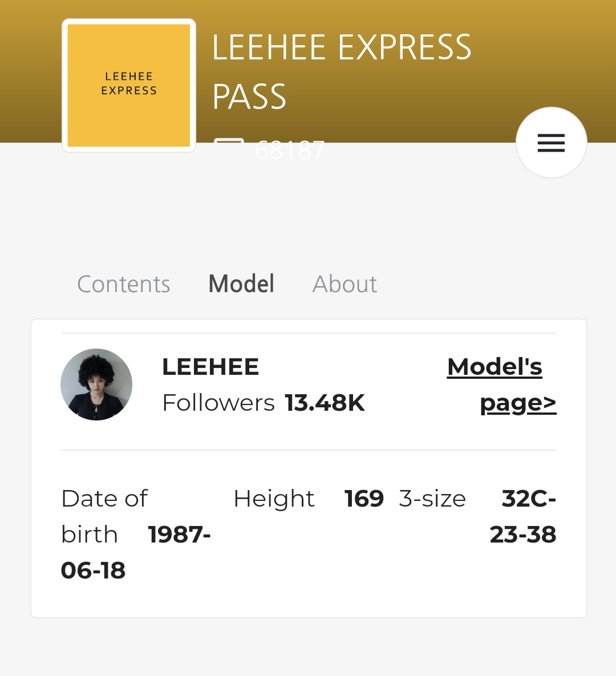Screen dimensions: 616x676
Task: Switch to the Contents tab
Action: [x=124, y=284]
